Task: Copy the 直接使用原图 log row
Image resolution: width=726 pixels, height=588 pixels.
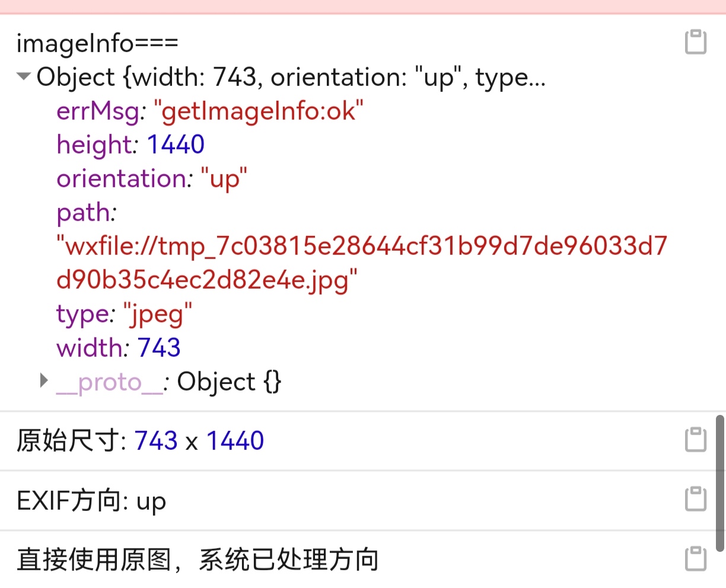Action: click(695, 559)
